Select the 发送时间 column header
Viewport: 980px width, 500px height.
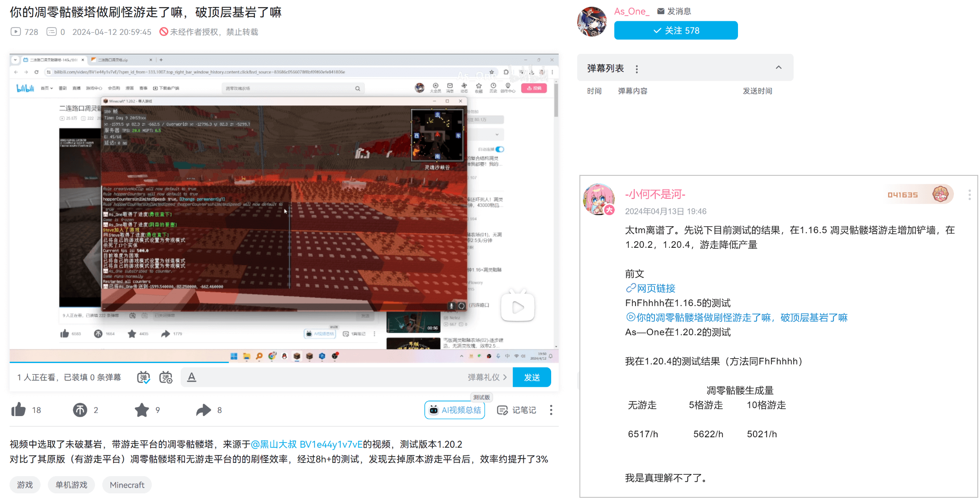point(757,91)
